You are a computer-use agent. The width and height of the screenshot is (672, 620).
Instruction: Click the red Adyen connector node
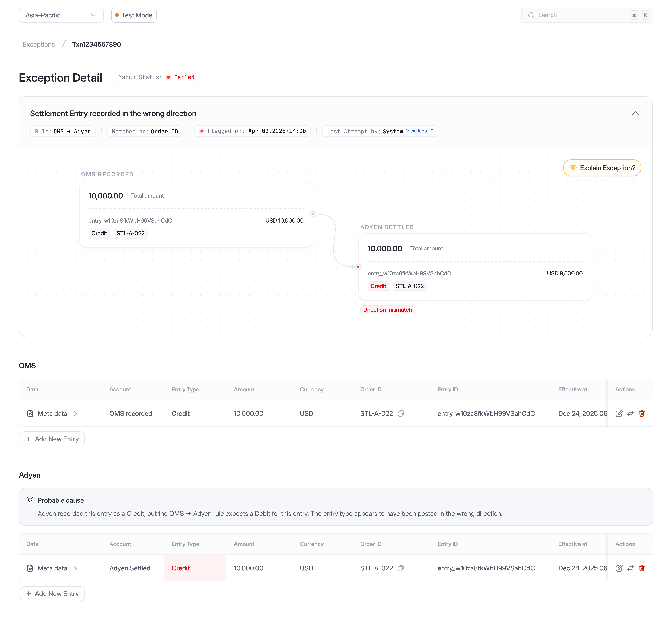pos(358,267)
